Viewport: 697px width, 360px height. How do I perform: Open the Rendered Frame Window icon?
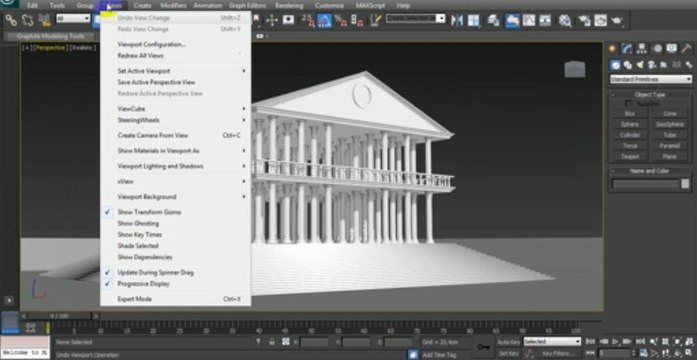click(x=601, y=20)
